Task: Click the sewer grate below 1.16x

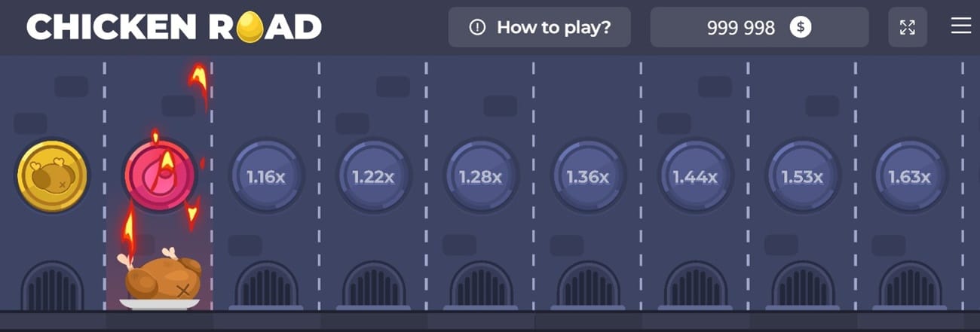Action: [266, 285]
